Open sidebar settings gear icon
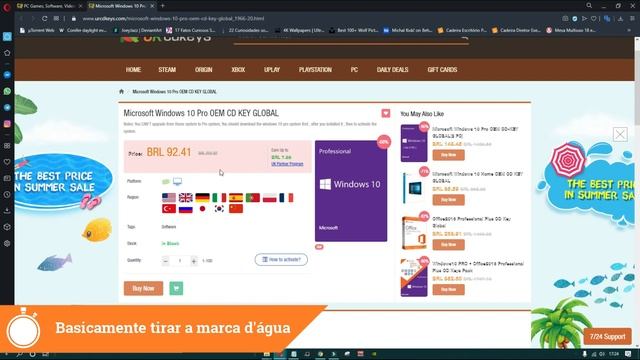 click(x=7, y=243)
